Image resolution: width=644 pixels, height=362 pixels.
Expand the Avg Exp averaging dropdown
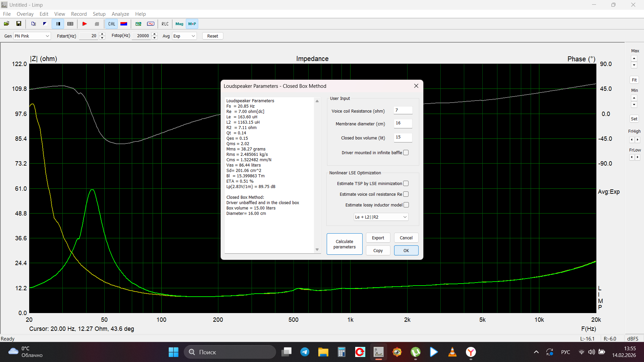pos(184,36)
